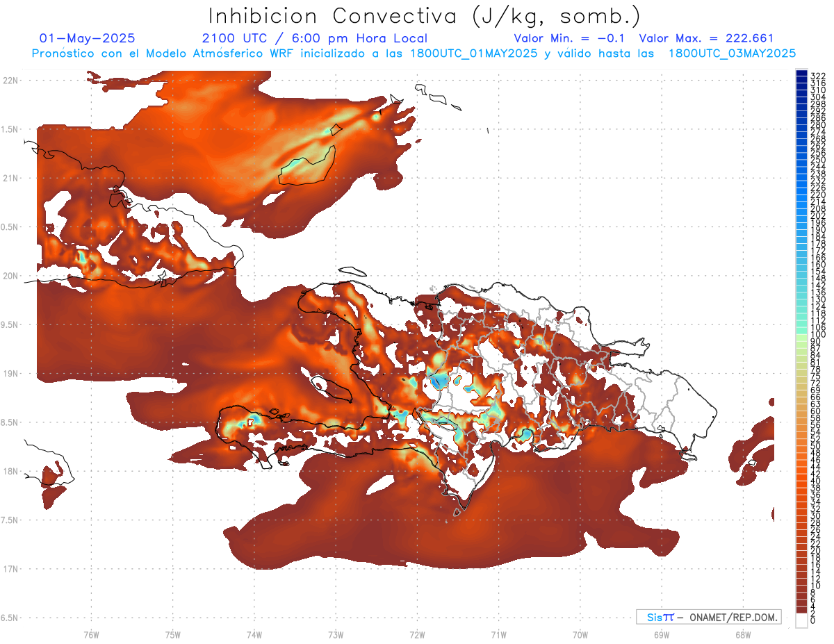The image size is (834, 644).
Task: Click the "100" value on the color scale
Action: click(817, 335)
